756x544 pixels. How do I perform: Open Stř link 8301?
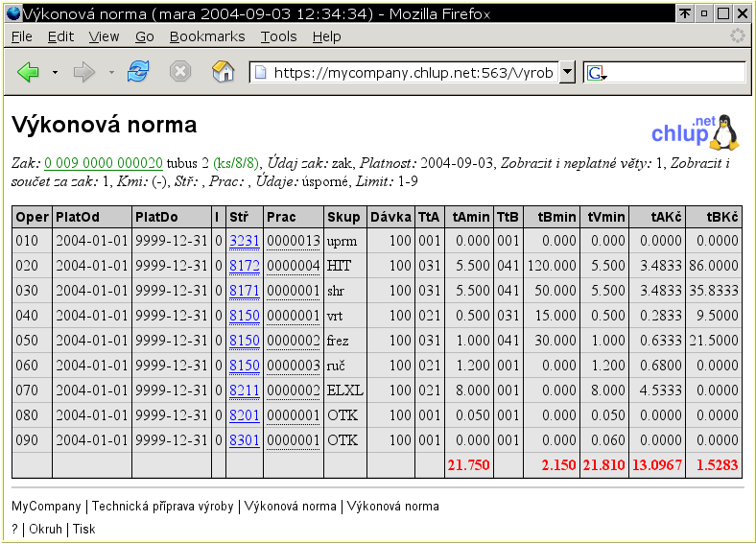coord(245,440)
